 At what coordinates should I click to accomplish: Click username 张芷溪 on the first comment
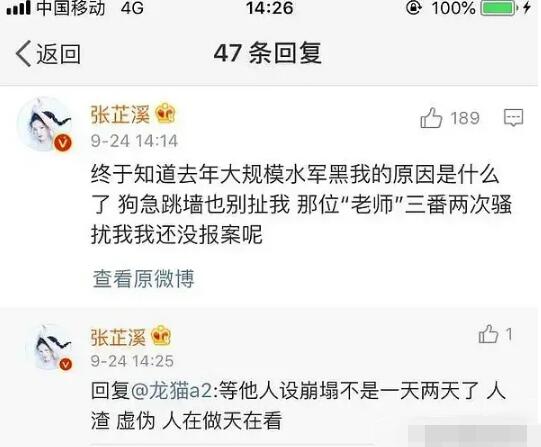[120, 115]
